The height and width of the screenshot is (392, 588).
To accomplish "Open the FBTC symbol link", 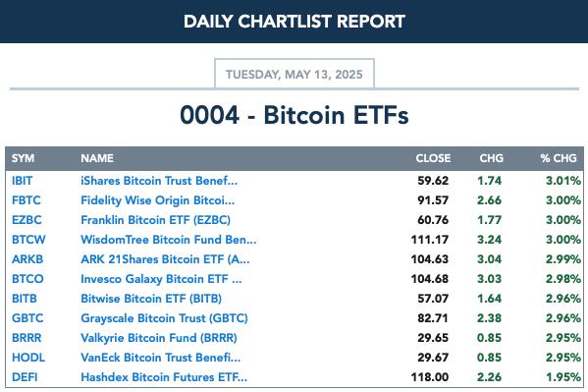I will coord(27,200).
